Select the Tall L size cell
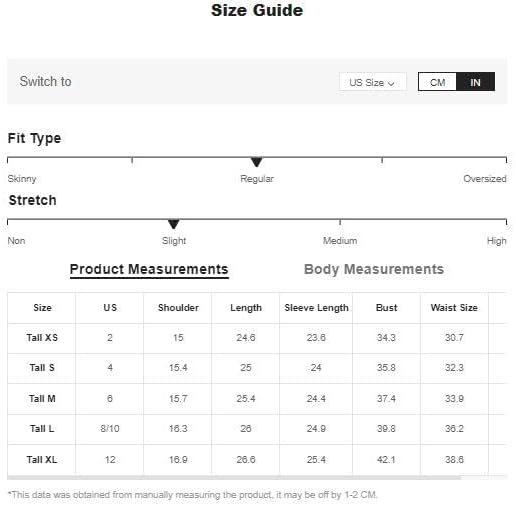516x506 pixels. (42, 429)
